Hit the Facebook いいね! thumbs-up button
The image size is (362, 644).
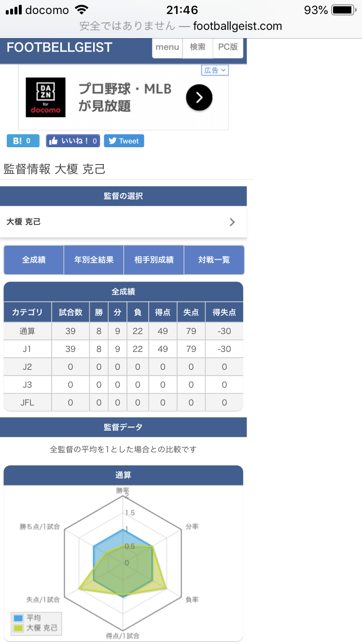tap(73, 141)
